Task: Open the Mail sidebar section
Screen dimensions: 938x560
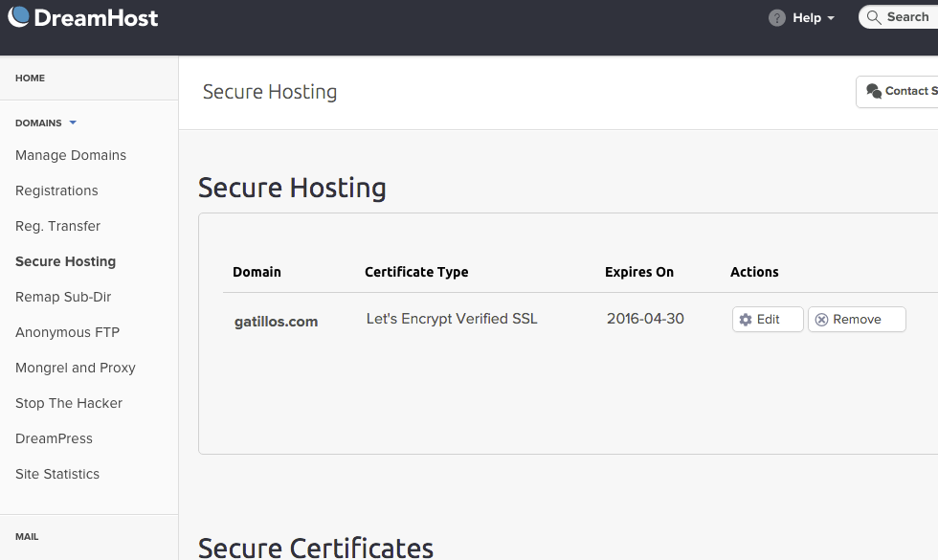Action: click(x=27, y=537)
